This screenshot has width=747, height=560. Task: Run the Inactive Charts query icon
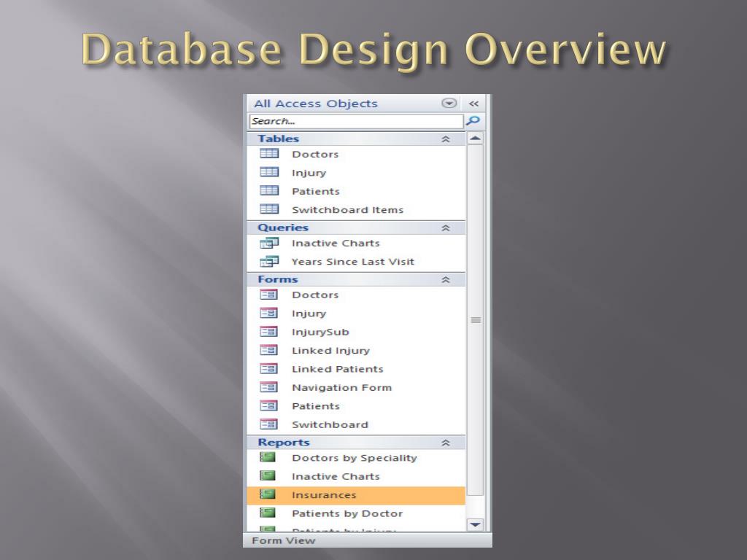[270, 243]
